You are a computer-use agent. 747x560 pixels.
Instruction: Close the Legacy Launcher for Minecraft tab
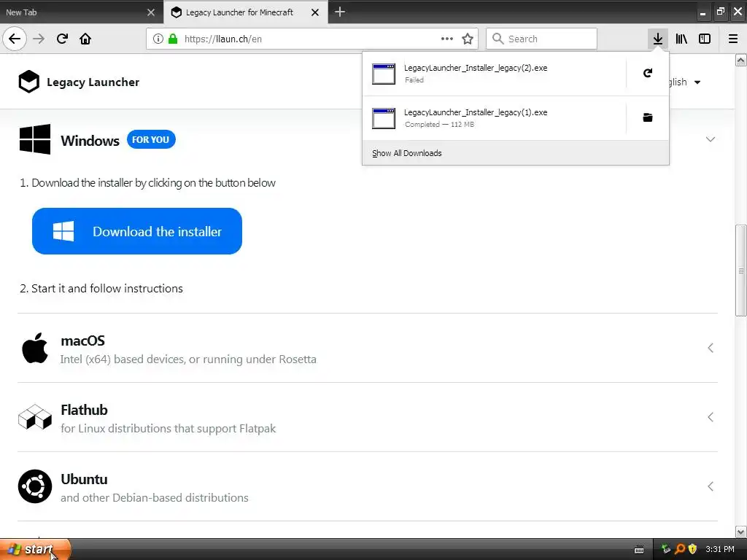pos(315,12)
